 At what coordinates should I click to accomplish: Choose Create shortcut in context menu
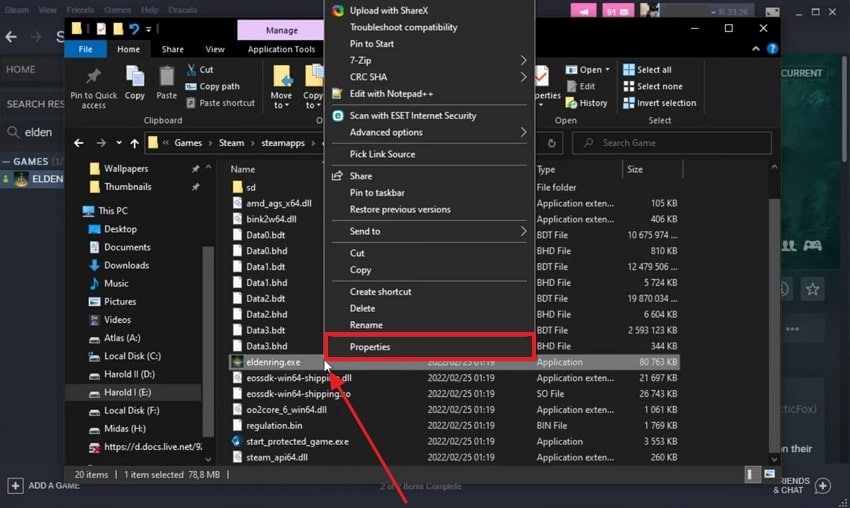(429, 291)
